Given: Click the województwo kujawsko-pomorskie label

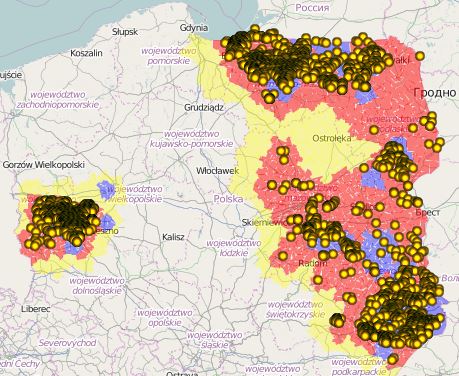Looking at the screenshot, I should [191, 139].
